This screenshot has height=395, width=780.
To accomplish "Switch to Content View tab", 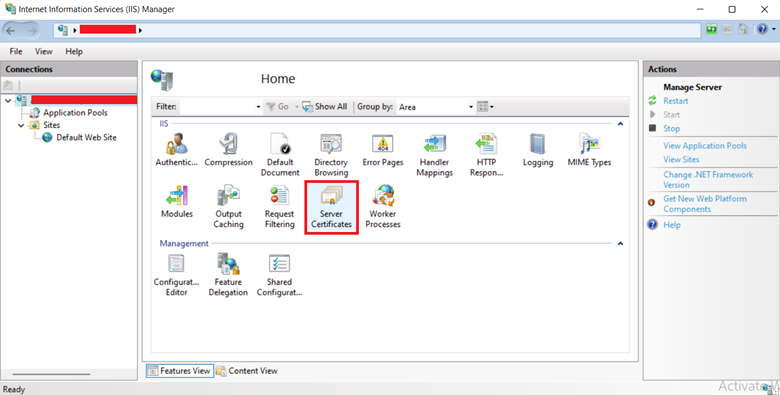I will [247, 371].
